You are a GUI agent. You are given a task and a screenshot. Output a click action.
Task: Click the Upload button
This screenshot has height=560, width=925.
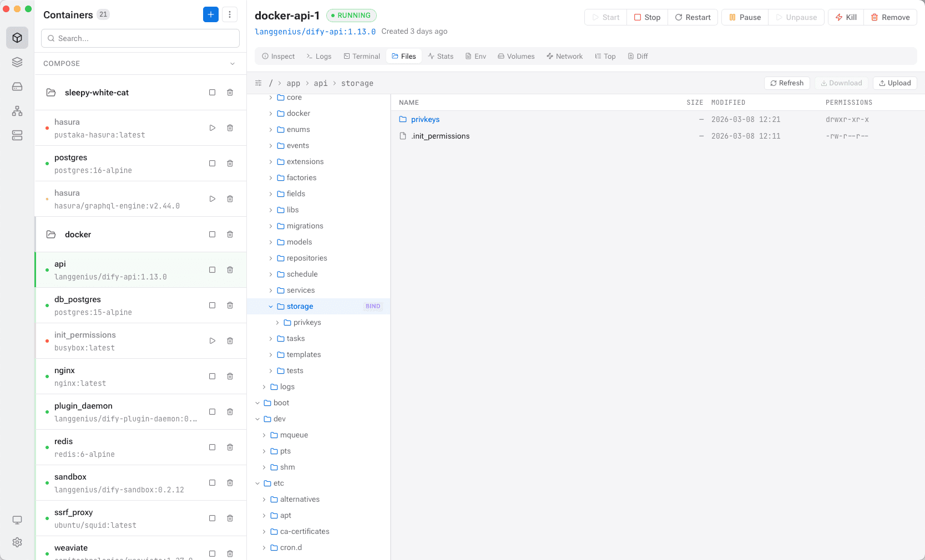pyautogui.click(x=895, y=83)
